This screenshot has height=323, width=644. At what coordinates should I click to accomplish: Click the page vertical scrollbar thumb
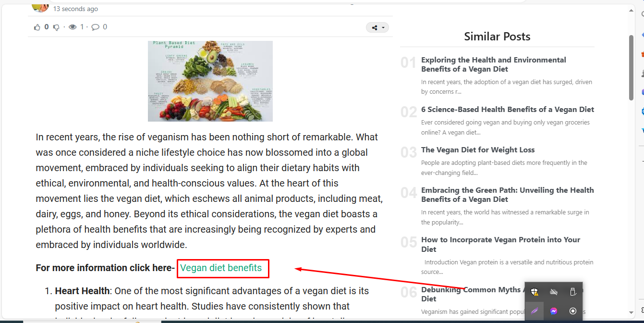coord(632,67)
